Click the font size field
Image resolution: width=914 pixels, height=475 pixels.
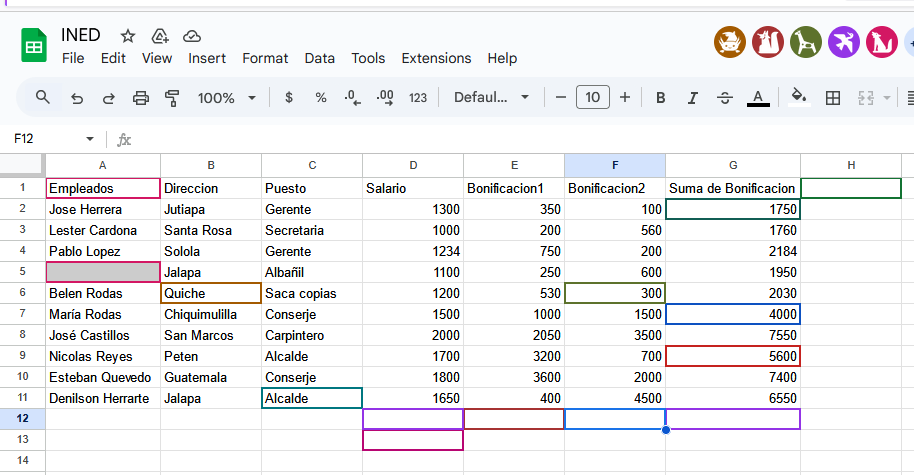[x=593, y=97]
